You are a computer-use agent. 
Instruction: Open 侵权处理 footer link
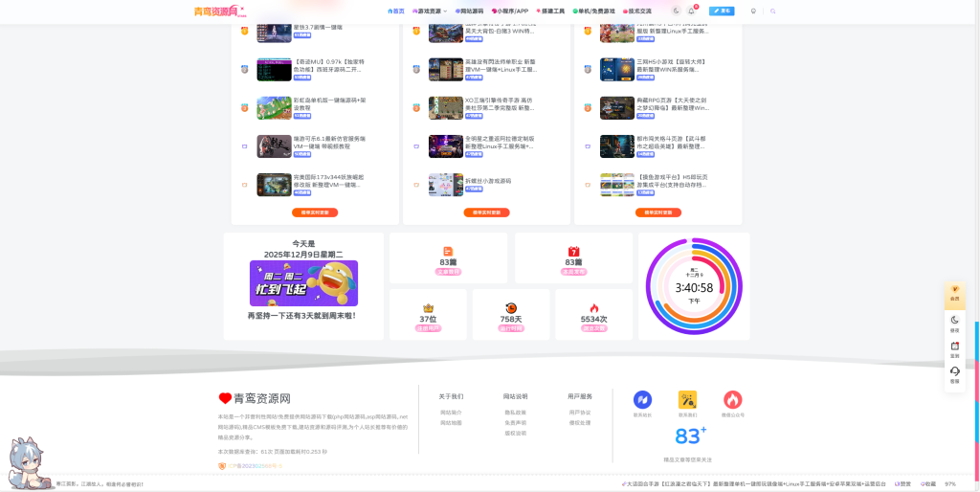coord(580,423)
